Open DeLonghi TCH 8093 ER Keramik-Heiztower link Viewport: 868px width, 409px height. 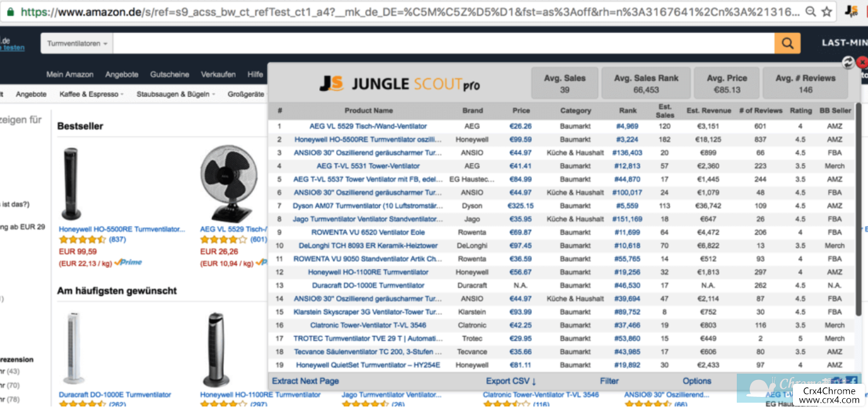point(368,246)
